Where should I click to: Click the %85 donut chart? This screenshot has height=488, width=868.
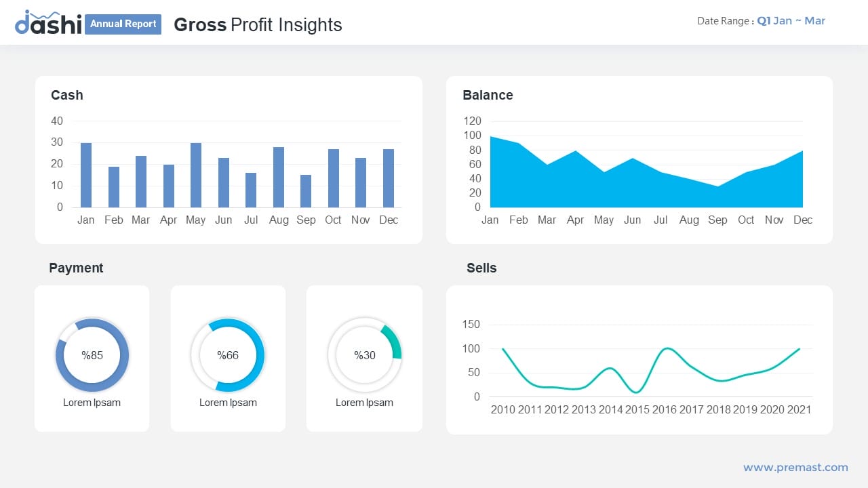pos(92,355)
